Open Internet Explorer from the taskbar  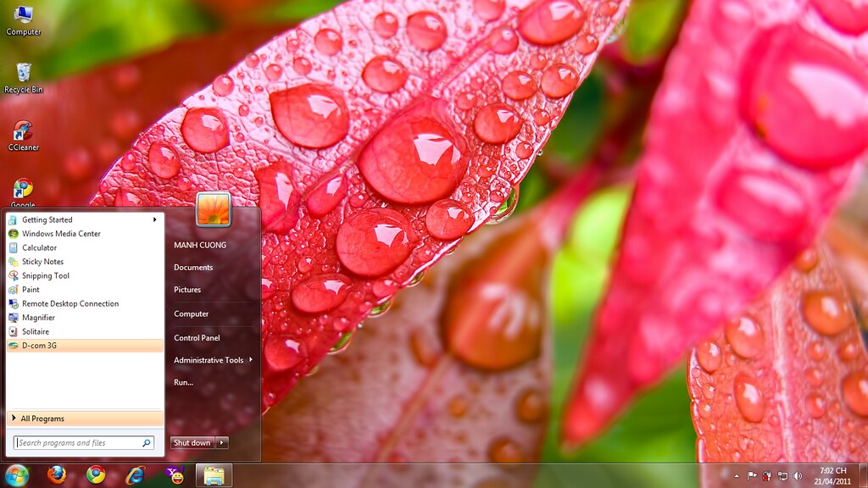(x=135, y=475)
